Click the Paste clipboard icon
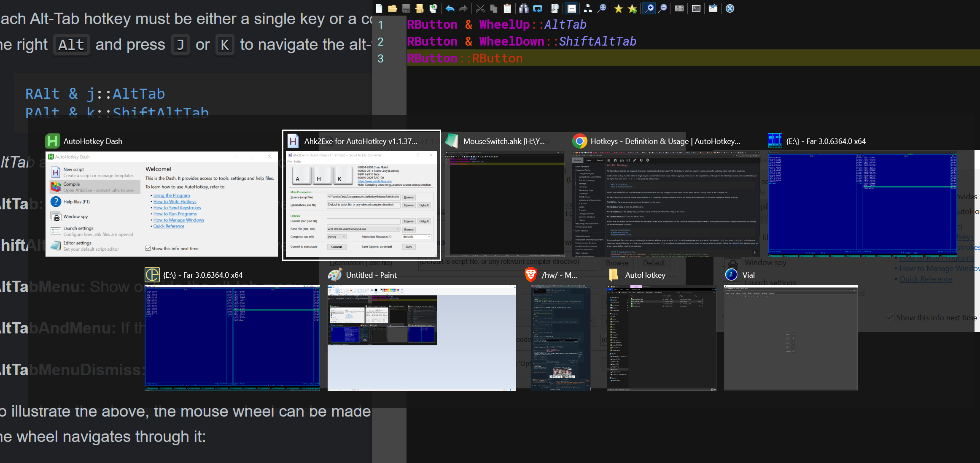The height and width of the screenshot is (463, 980). 507,8
